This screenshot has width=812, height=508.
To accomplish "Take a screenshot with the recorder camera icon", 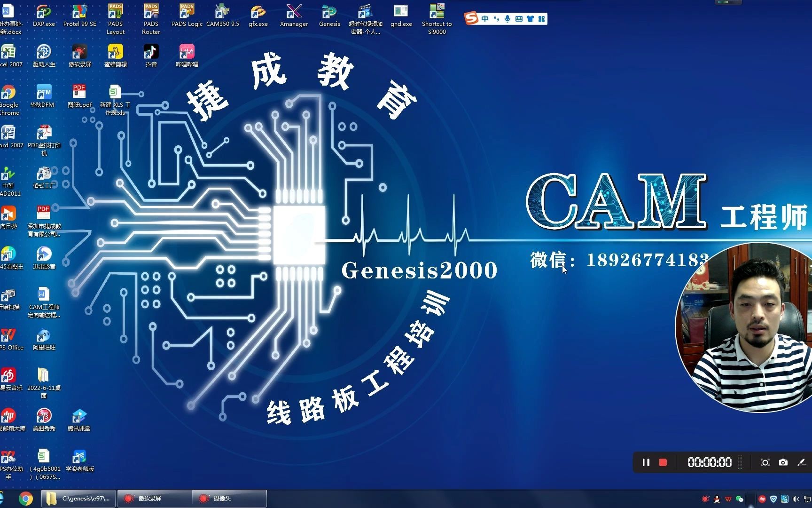I will pyautogui.click(x=782, y=462).
